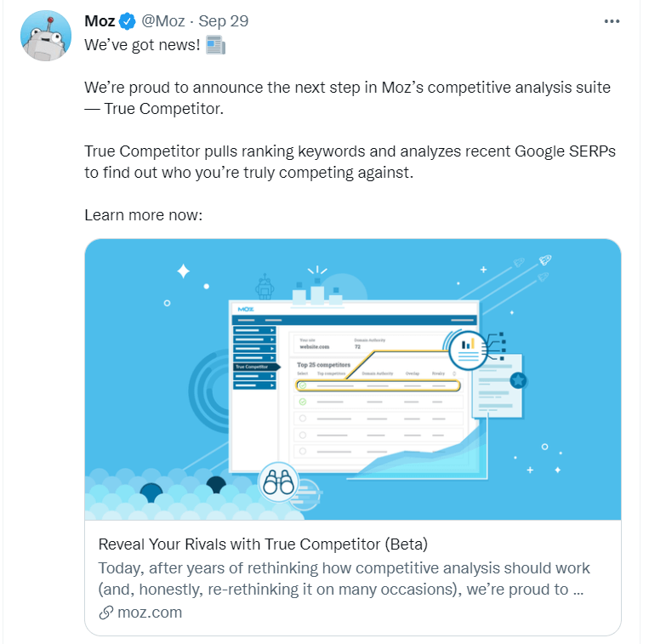Click the small robot figure atop the illustration
649x644 pixels.
point(265,287)
